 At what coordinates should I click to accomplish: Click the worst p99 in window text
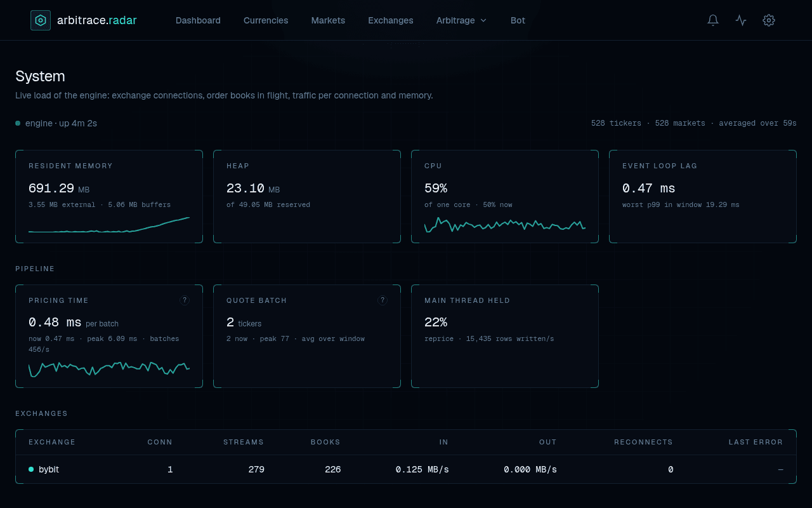click(x=681, y=205)
